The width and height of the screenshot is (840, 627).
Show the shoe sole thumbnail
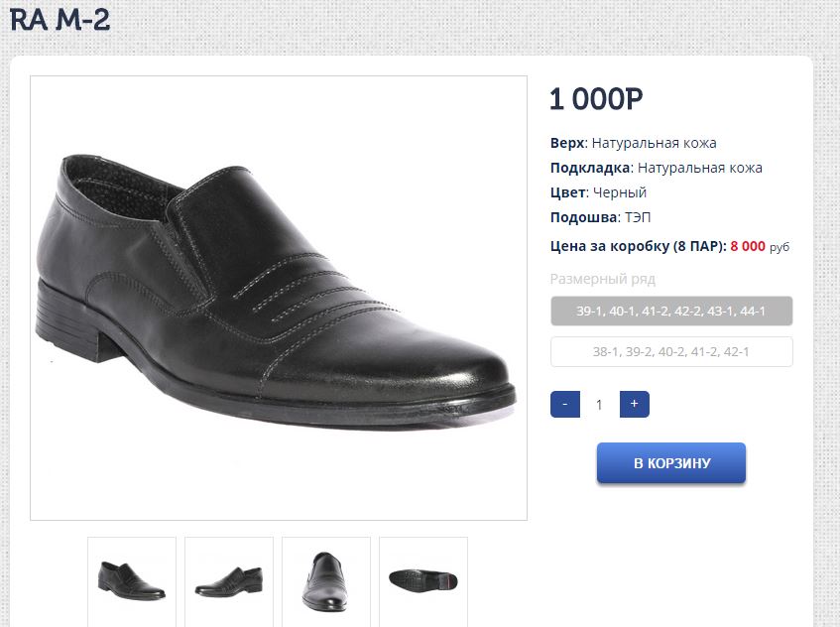[x=423, y=578]
